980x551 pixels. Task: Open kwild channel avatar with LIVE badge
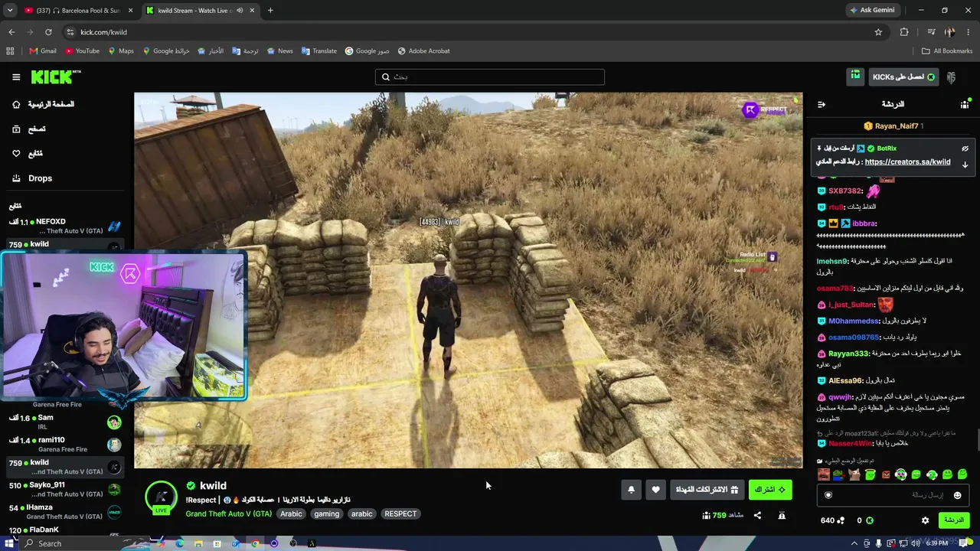coord(161,497)
